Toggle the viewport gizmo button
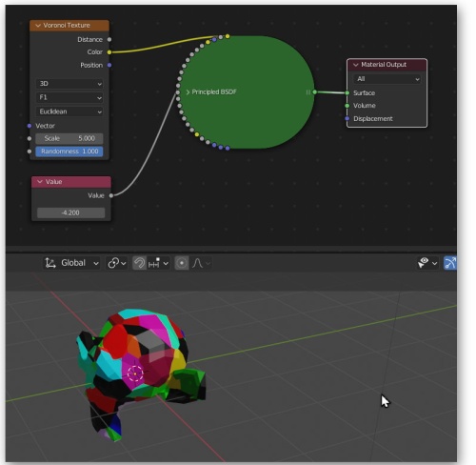The image size is (476, 465). point(450,263)
